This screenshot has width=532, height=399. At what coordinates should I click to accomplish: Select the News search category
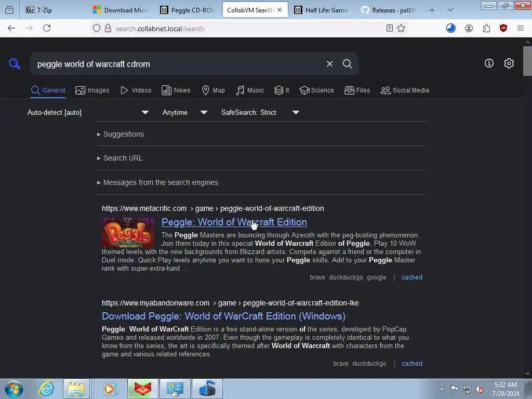(x=176, y=90)
